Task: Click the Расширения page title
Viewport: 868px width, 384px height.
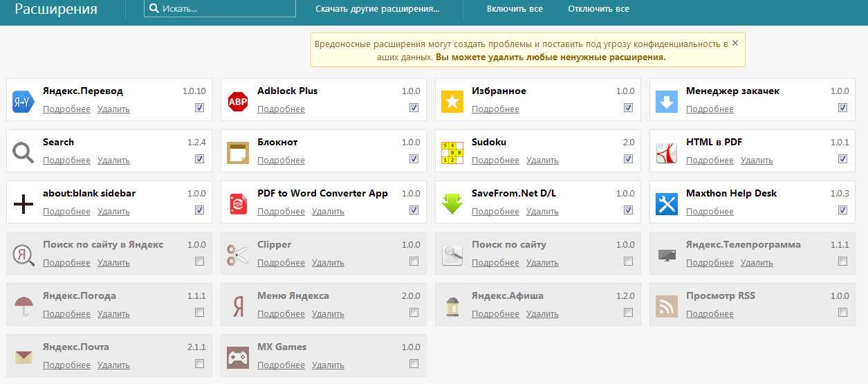Action: pyautogui.click(x=56, y=10)
